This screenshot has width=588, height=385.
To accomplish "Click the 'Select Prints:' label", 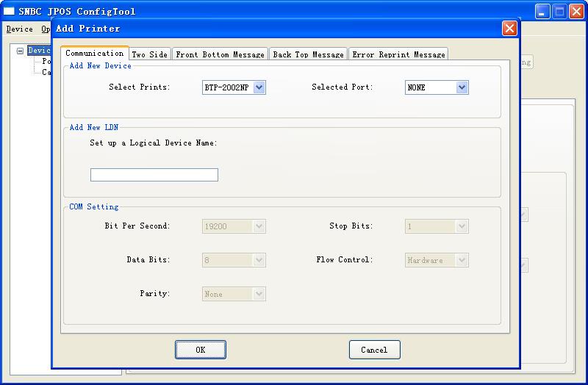I will (140, 87).
